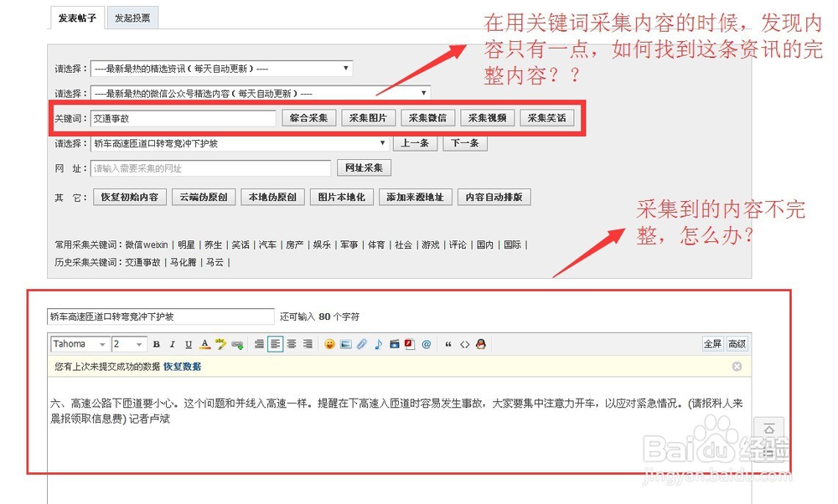Insert code with the angle brackets icon

tap(464, 344)
